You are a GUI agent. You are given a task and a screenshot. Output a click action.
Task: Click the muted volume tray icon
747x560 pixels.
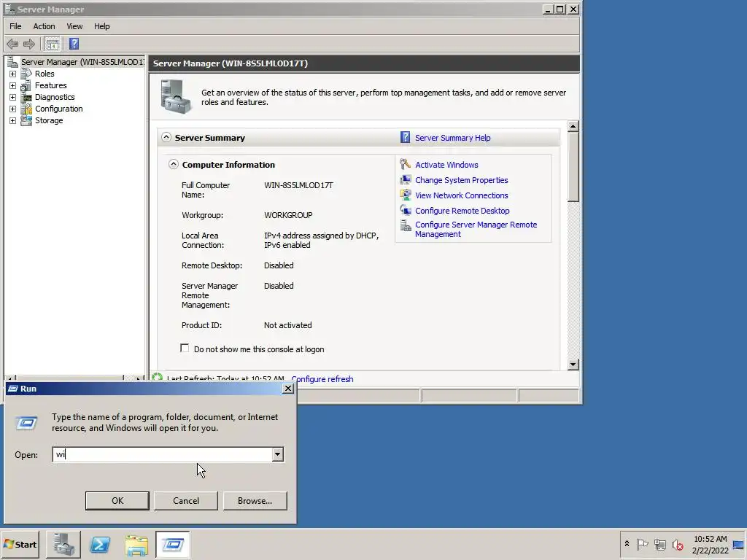click(677, 544)
